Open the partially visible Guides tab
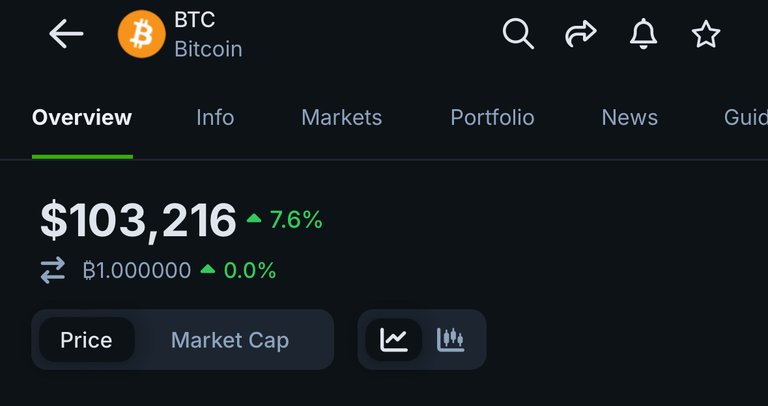Screen dimensions: 768x406 [745, 118]
